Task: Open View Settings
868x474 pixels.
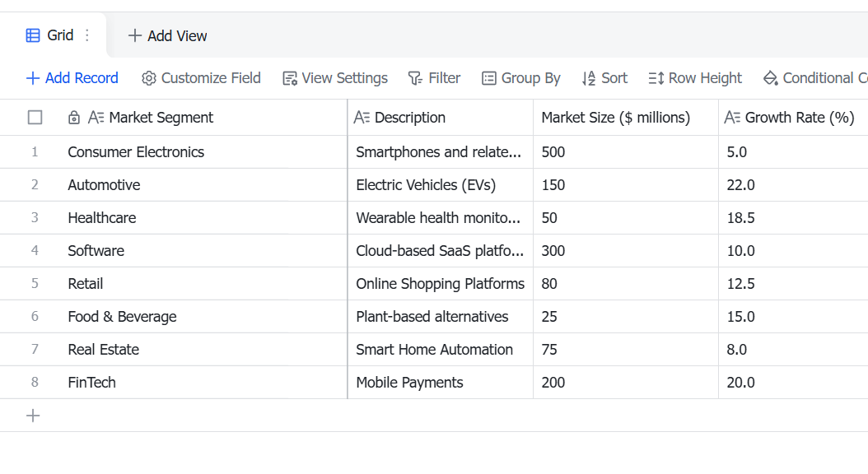Action: tap(335, 78)
